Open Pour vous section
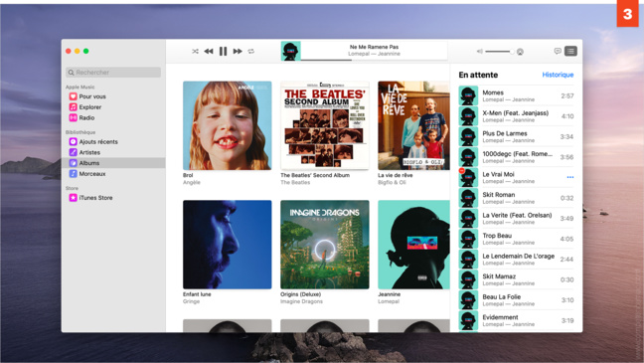This screenshot has height=363, width=644. (x=92, y=96)
